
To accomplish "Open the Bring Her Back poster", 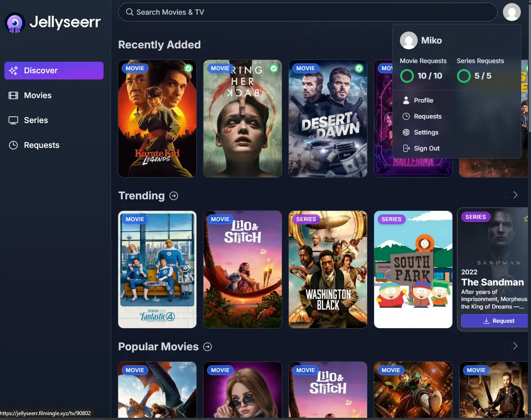I will pyautogui.click(x=243, y=119).
